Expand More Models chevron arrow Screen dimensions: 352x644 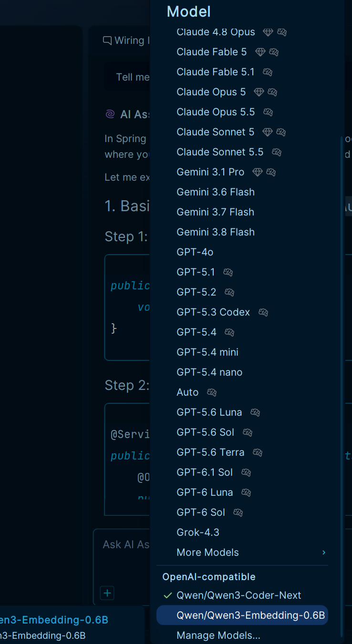[324, 552]
